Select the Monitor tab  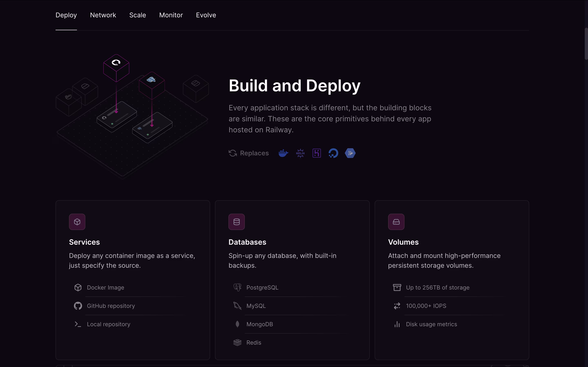tap(171, 15)
